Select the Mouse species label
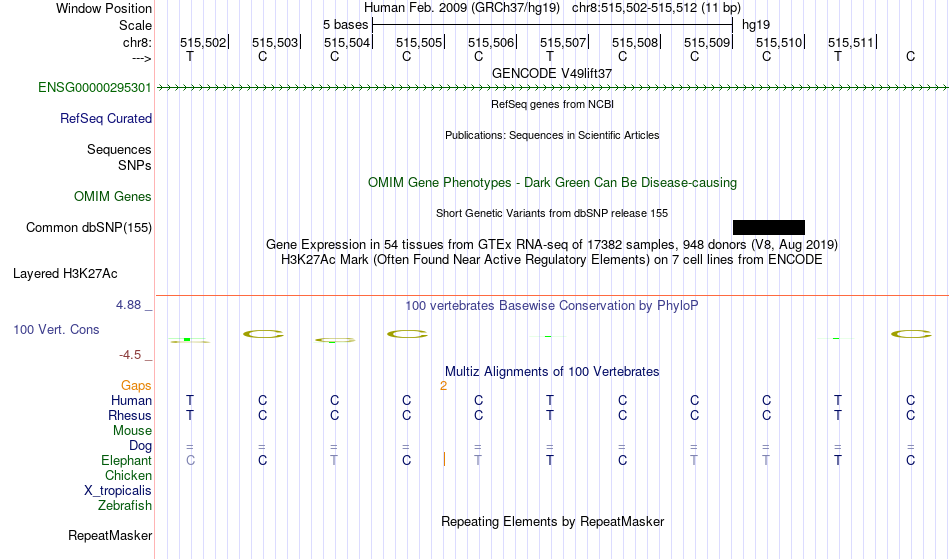Screen dimensions: 950x559 [x=132, y=431]
